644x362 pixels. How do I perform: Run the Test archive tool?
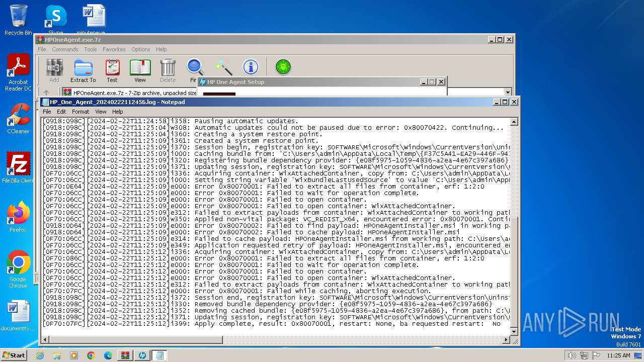pos(112,70)
